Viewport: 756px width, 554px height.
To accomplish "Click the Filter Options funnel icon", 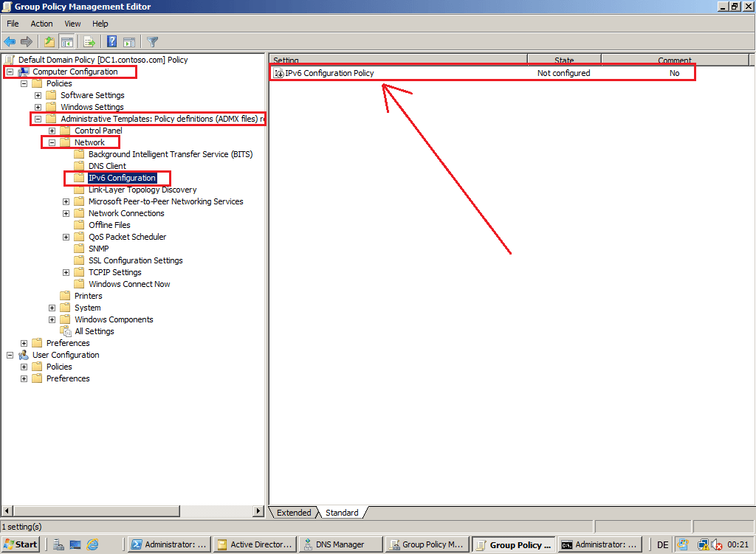I will point(152,41).
